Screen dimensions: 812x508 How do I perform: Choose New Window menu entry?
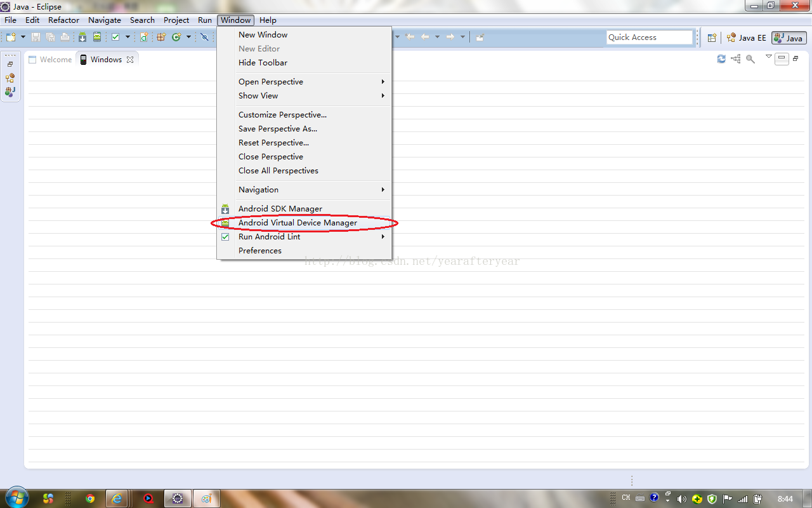[304, 35]
